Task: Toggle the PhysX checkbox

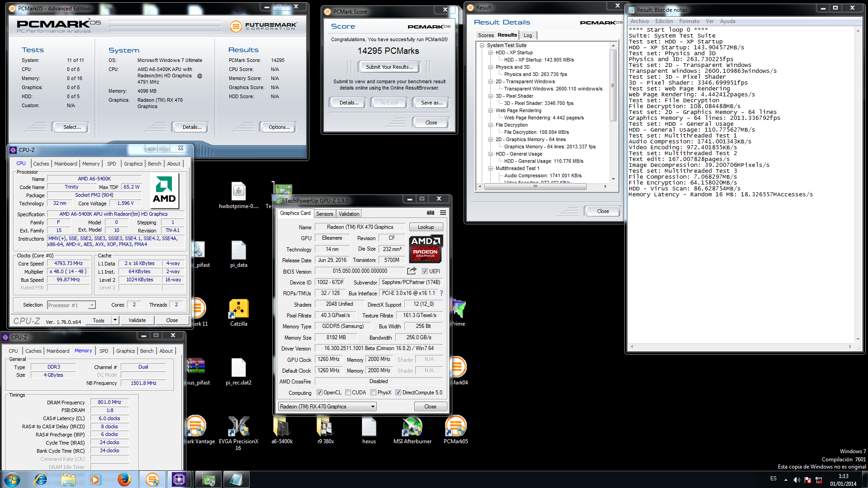Action: tap(373, 393)
